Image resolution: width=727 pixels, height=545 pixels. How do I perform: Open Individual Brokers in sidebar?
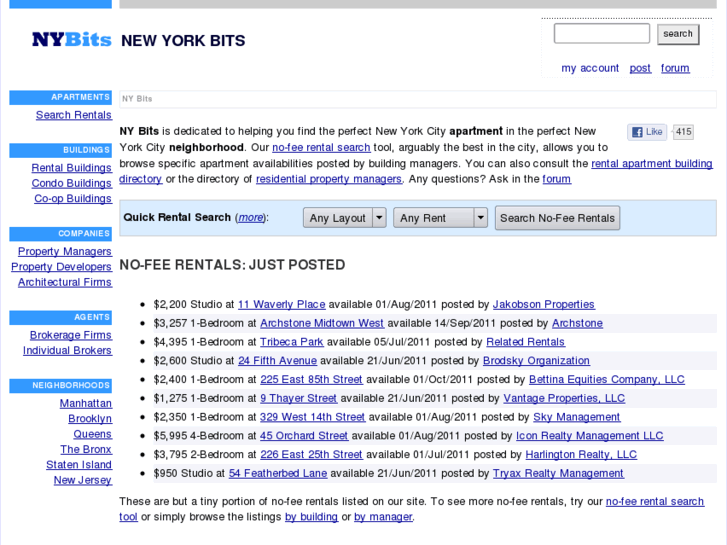(x=67, y=350)
